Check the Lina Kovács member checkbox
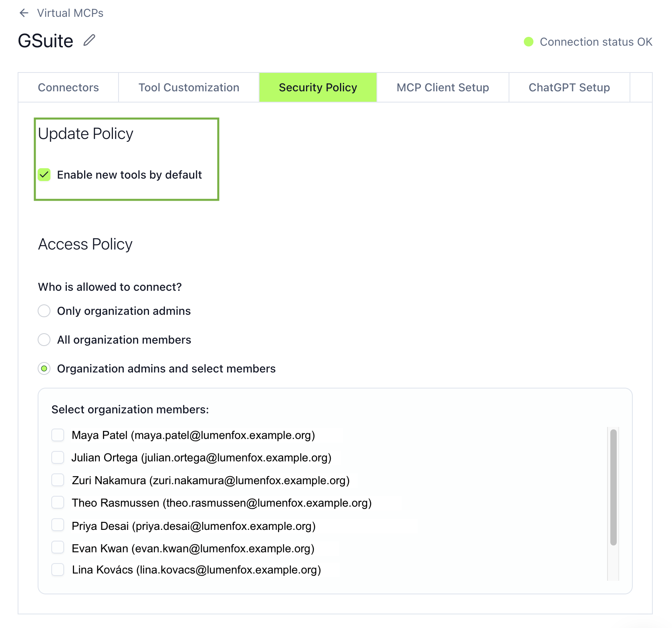The width and height of the screenshot is (672, 628). click(x=58, y=570)
